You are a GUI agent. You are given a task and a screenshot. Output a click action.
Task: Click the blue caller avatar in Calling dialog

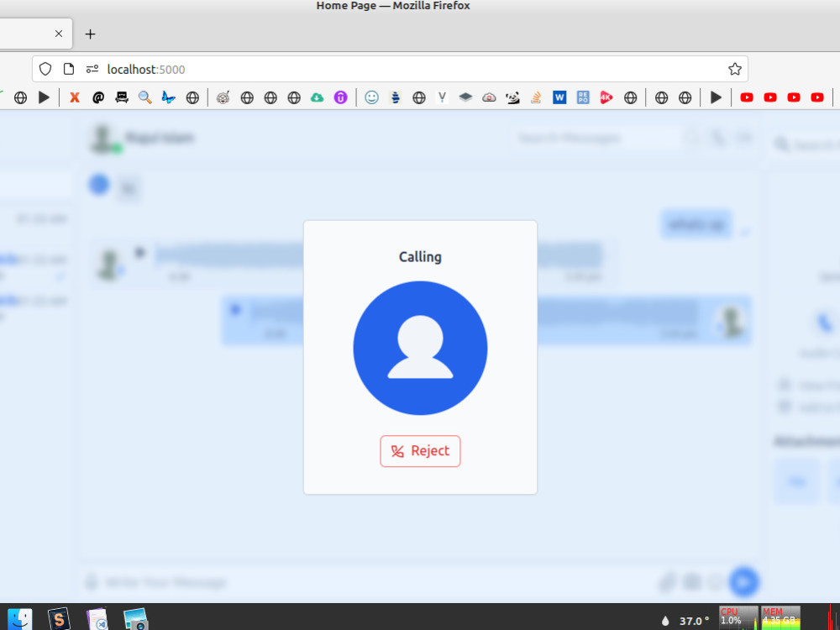point(420,348)
